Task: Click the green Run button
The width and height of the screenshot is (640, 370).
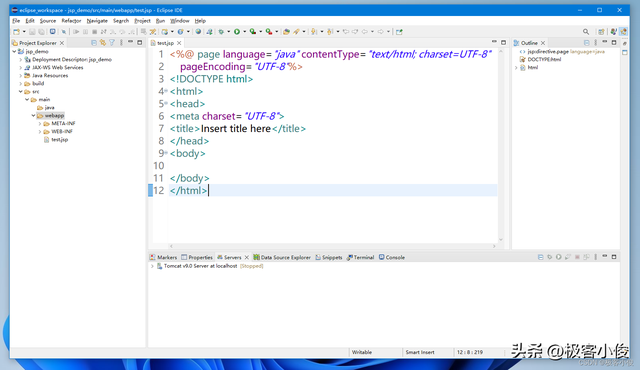Action: click(237, 31)
